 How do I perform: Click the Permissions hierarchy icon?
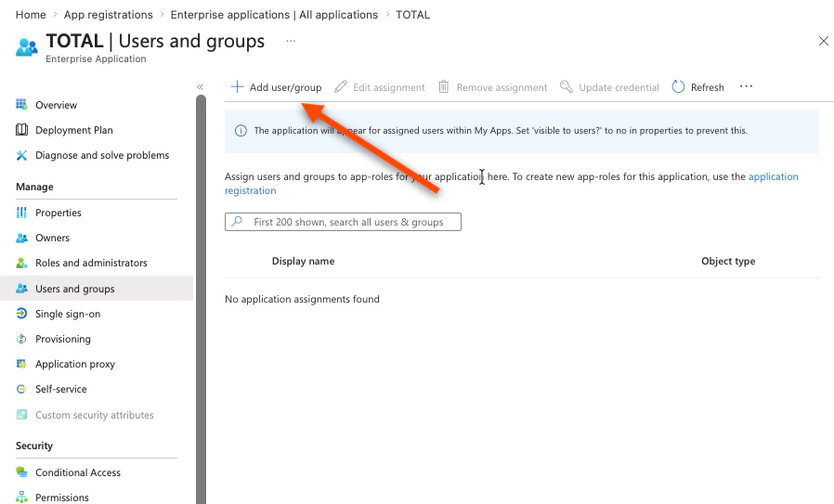(x=21, y=498)
